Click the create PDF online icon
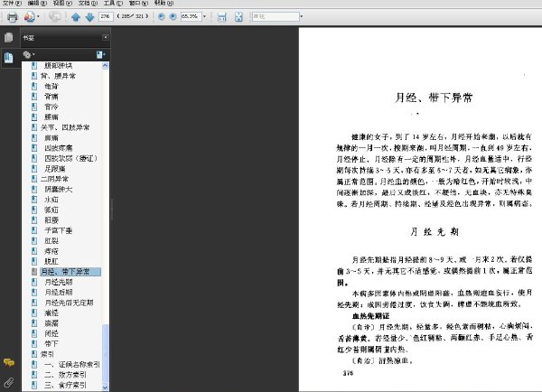The width and height of the screenshot is (542, 392). (30, 16)
